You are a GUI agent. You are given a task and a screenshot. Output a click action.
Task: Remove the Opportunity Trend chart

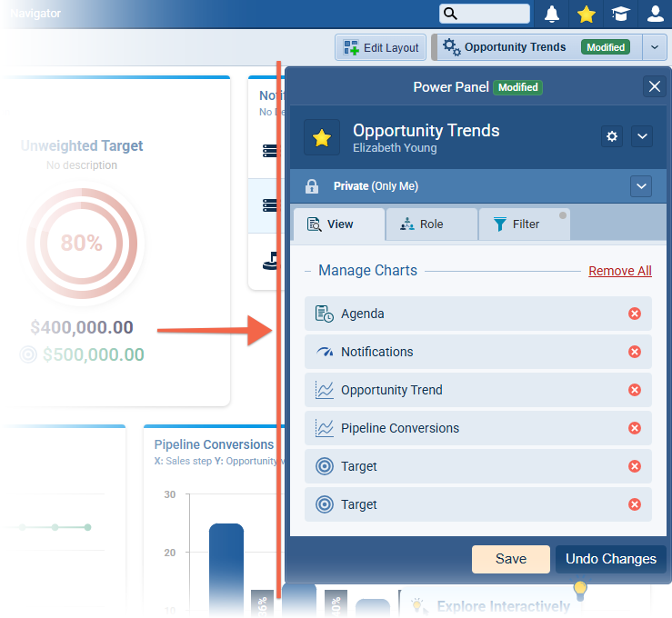pos(635,390)
